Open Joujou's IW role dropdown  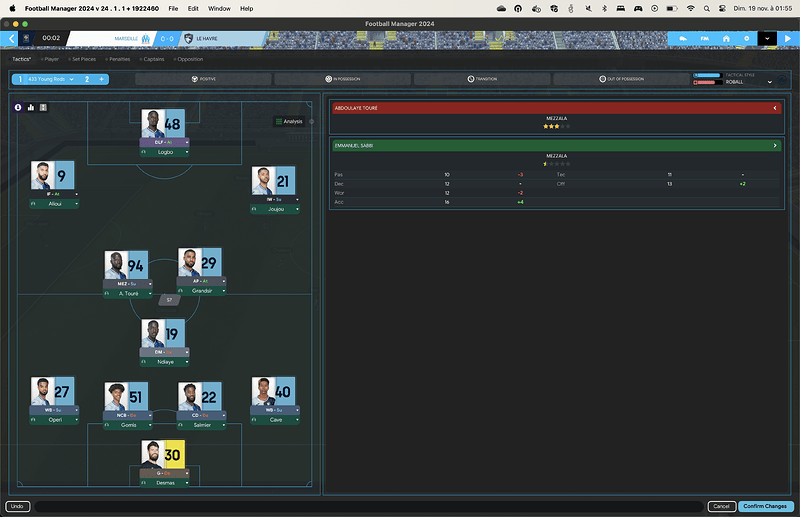pyautogui.click(x=297, y=200)
